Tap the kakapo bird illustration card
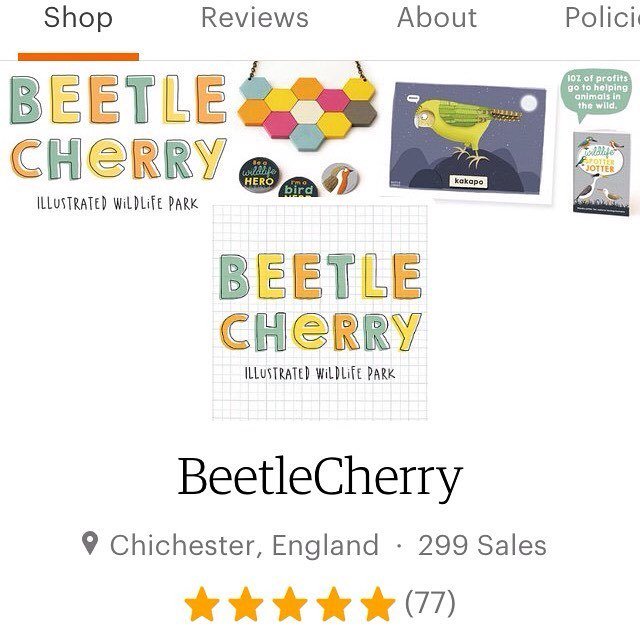This screenshot has width=640, height=640. 467,140
